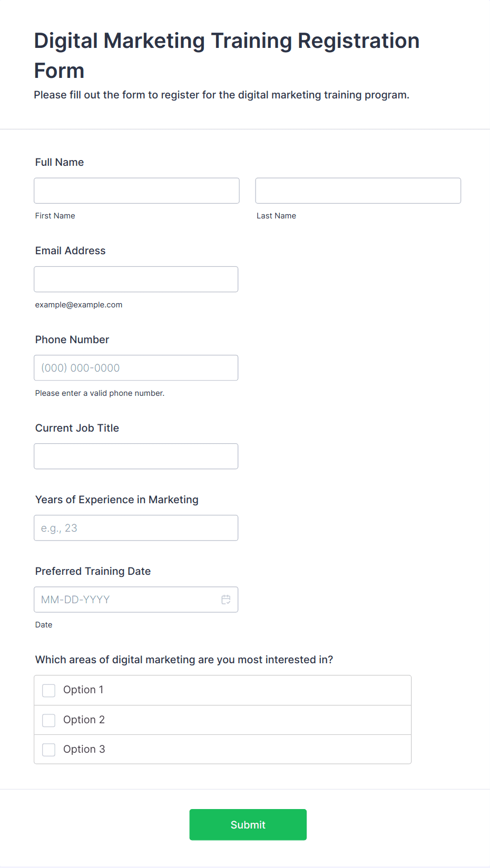Enable the Option 3 checkbox

click(49, 750)
